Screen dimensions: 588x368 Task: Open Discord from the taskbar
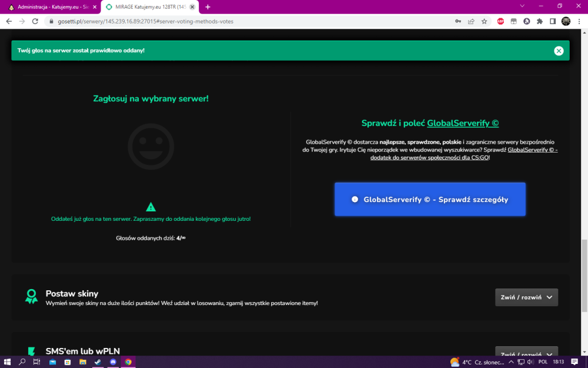[x=113, y=362]
